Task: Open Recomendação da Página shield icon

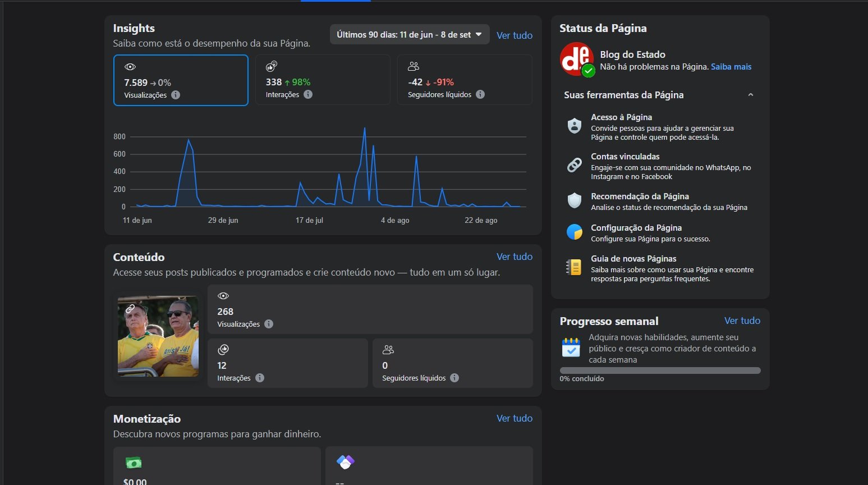Action: click(574, 200)
